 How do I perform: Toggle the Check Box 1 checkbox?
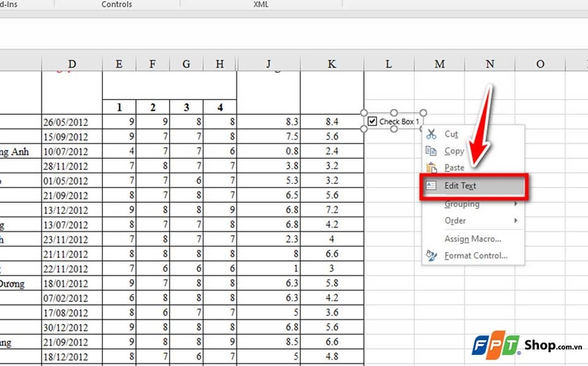(x=372, y=121)
